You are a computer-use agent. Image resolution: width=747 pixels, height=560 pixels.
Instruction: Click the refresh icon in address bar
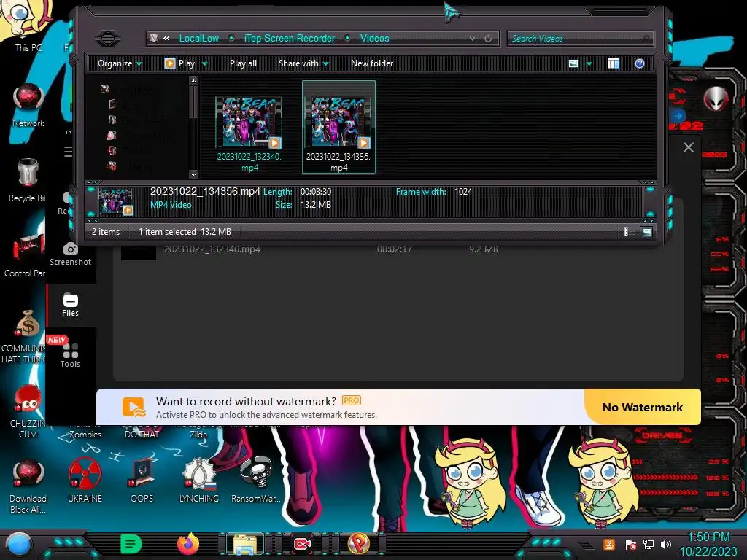click(488, 39)
